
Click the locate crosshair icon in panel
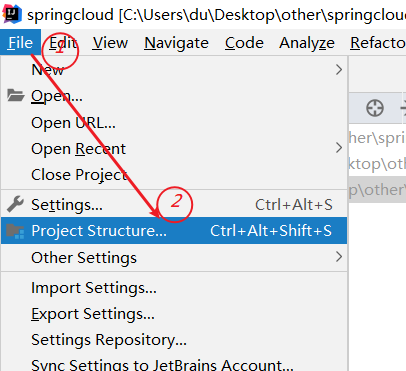[375, 108]
